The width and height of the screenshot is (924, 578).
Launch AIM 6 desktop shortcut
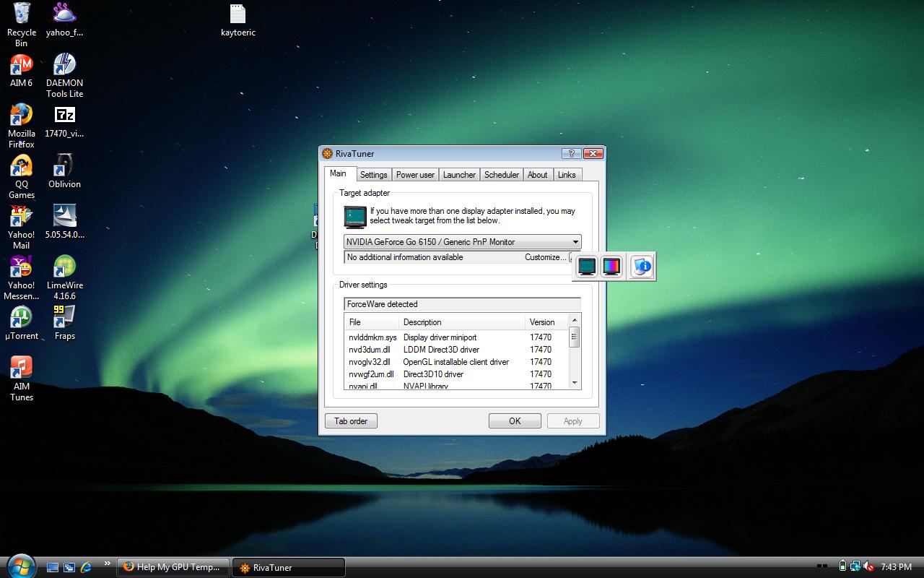pos(22,70)
